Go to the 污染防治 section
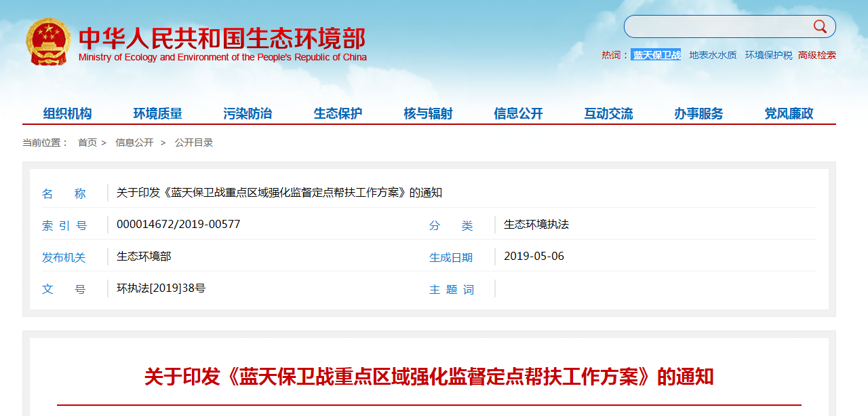 coord(248,113)
